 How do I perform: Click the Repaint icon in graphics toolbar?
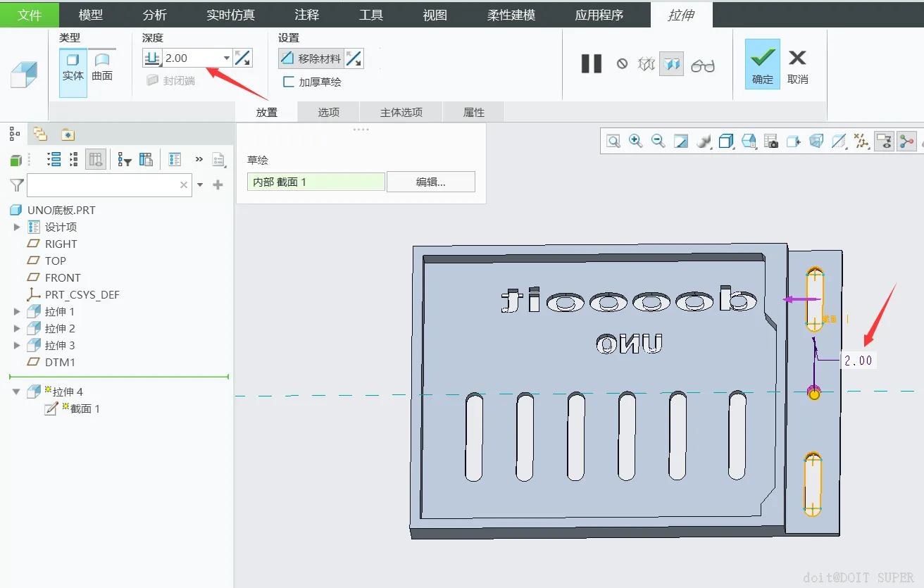coord(681,142)
